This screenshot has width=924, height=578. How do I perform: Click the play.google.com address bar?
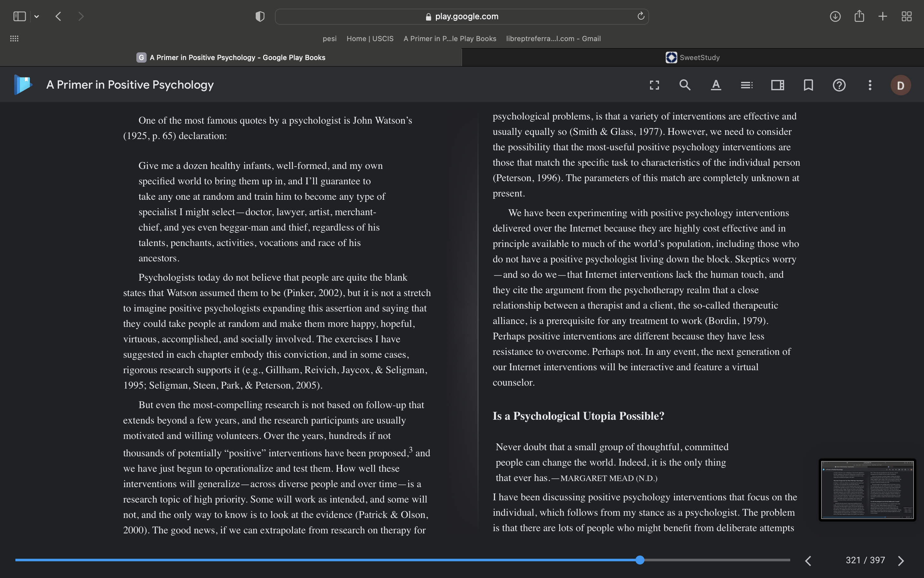coord(462,16)
